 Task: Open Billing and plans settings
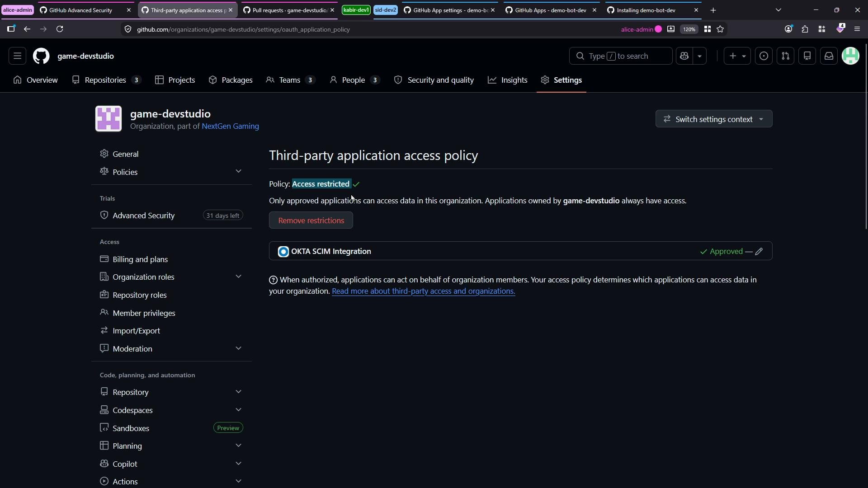(x=171, y=259)
